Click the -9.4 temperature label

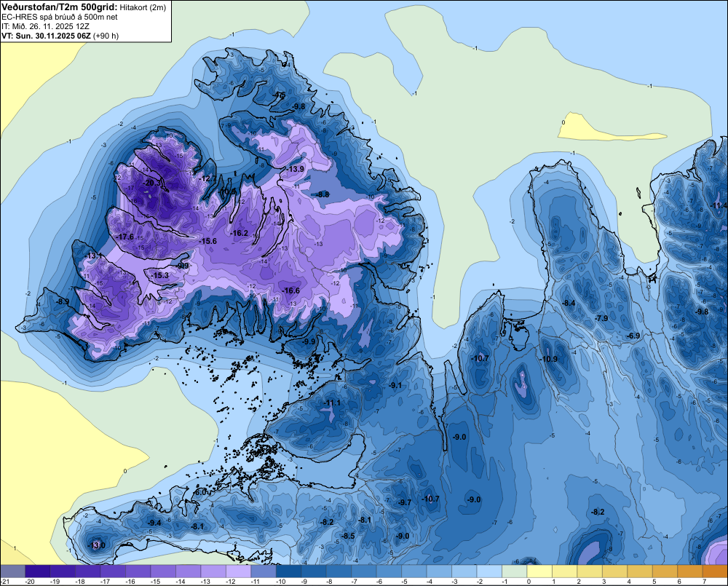pyautogui.click(x=154, y=523)
